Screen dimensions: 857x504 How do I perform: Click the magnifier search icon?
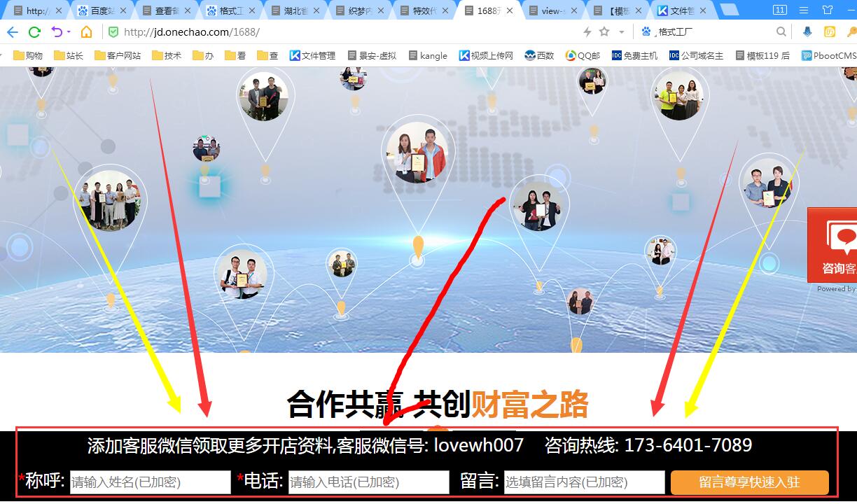pyautogui.click(x=781, y=32)
